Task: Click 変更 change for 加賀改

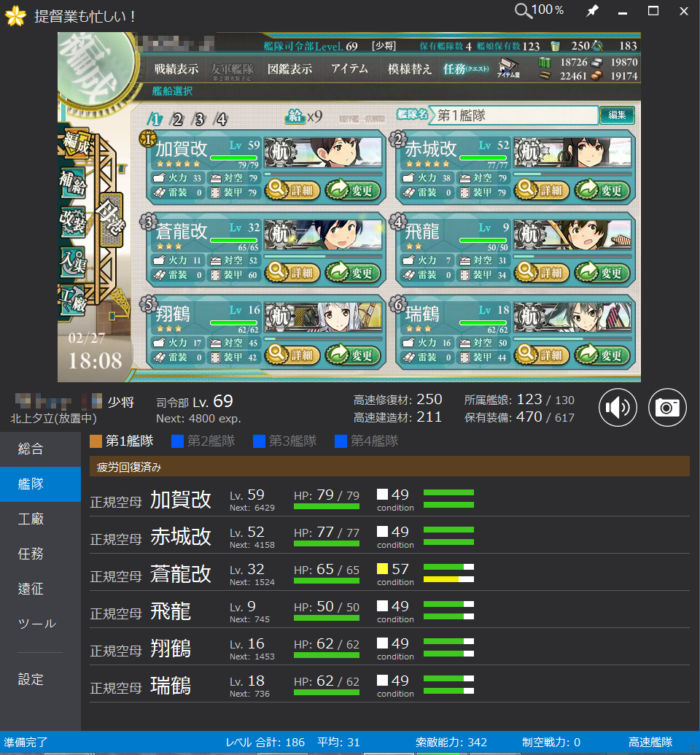Action: (355, 190)
